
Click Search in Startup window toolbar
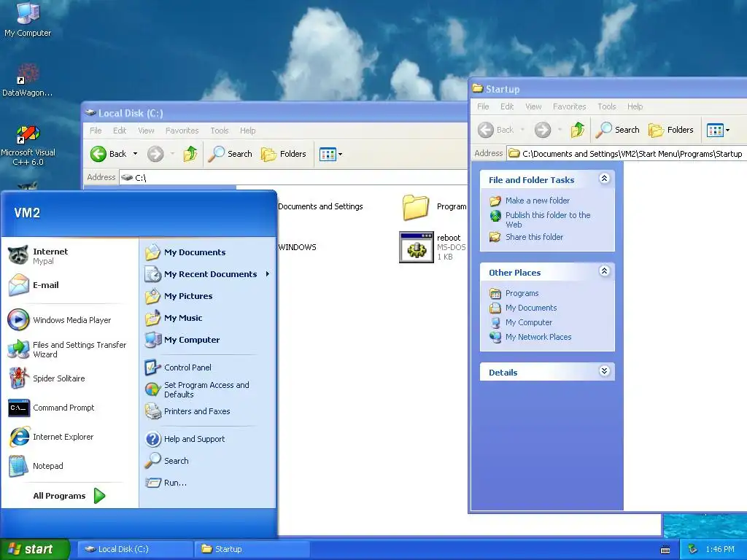[617, 130]
